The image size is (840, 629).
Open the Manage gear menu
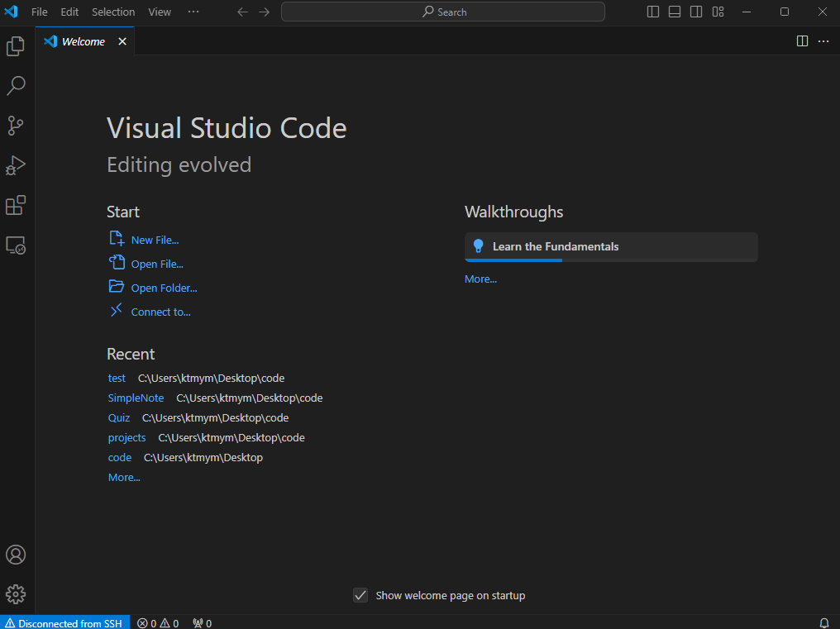coord(16,594)
